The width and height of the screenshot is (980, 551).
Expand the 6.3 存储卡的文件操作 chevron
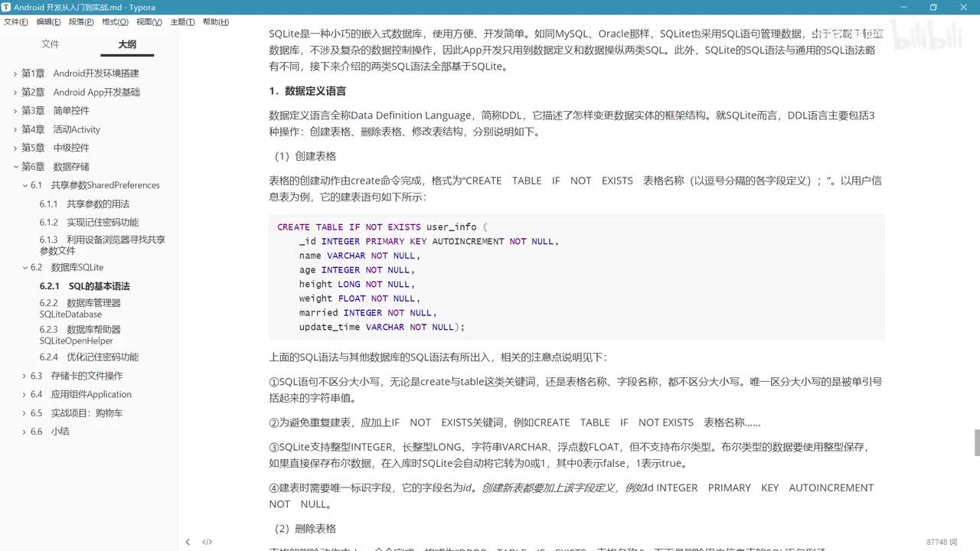[x=24, y=376]
